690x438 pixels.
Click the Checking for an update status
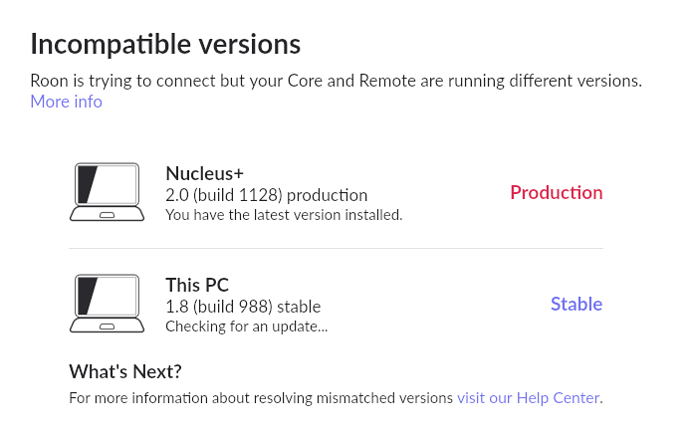(246, 326)
